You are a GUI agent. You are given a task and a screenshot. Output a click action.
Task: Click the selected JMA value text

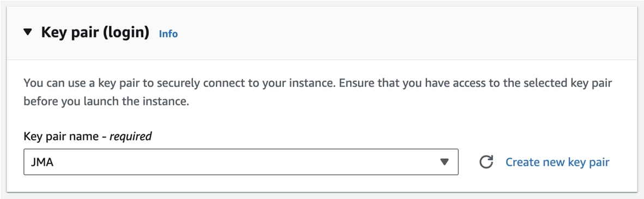pos(42,163)
